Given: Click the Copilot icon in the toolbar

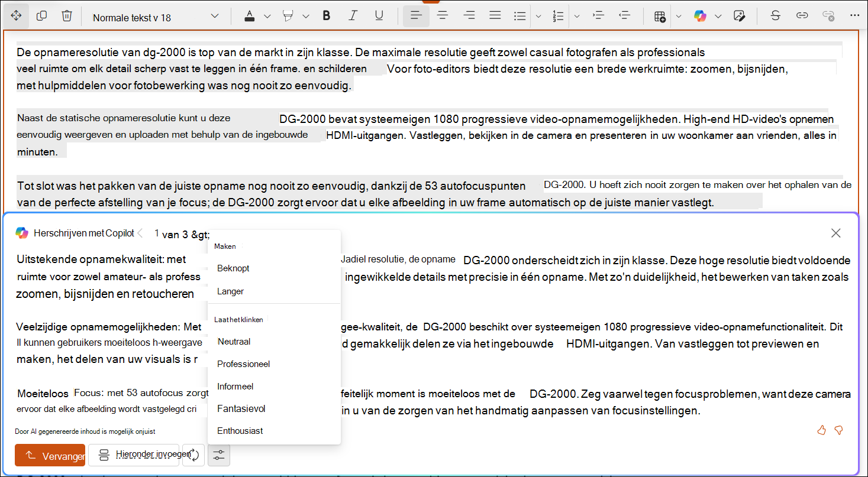Looking at the screenshot, I should click(x=701, y=16).
